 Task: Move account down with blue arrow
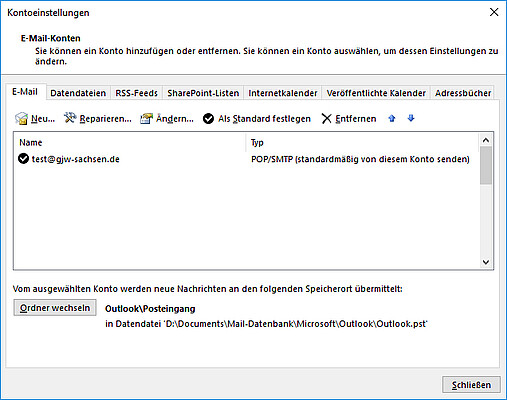(x=411, y=118)
